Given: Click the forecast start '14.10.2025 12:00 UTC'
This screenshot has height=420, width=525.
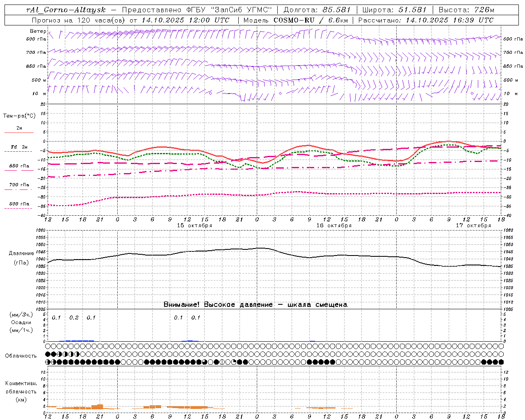Looking at the screenshot, I should point(185,20).
